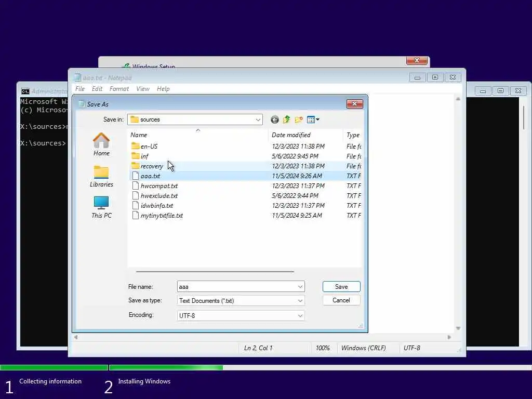Click the Save button
The width and height of the screenshot is (532, 399).
[341, 287]
